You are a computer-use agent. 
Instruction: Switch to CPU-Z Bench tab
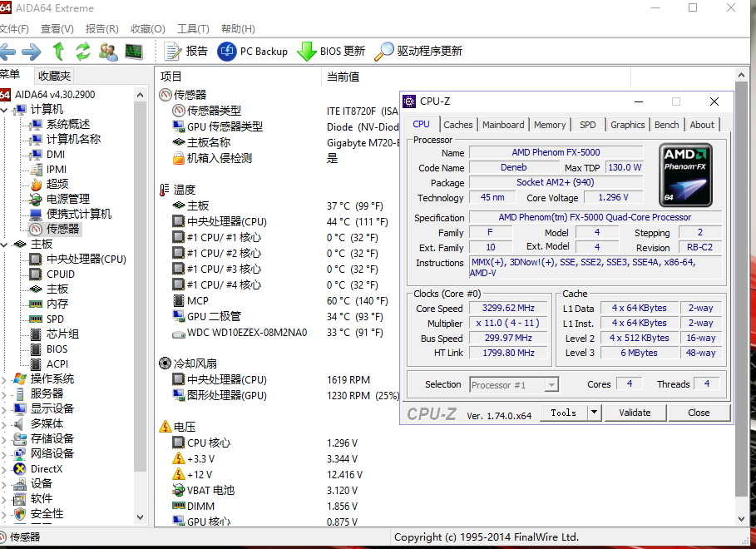[x=666, y=125]
